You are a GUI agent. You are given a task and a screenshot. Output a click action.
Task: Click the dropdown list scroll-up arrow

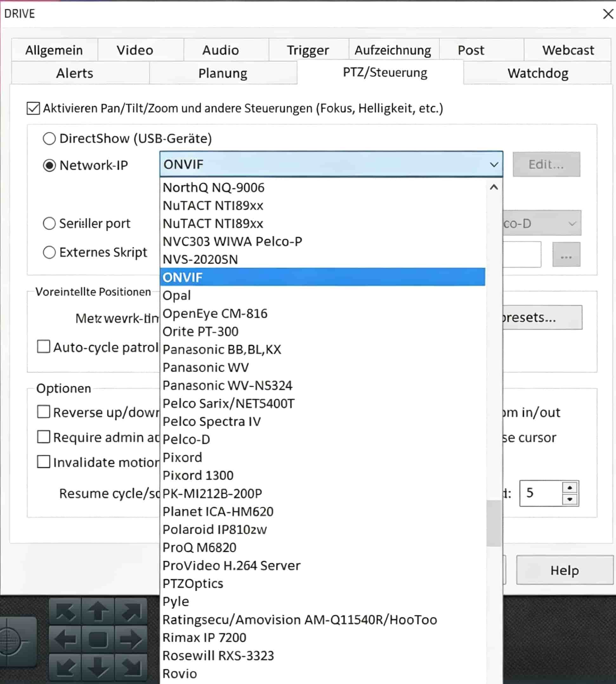(494, 187)
